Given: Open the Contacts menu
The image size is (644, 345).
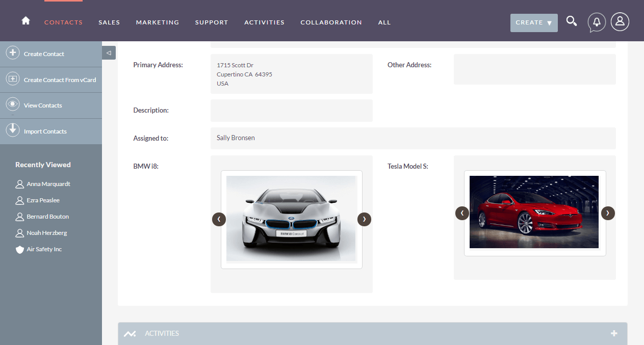Looking at the screenshot, I should pos(63,22).
